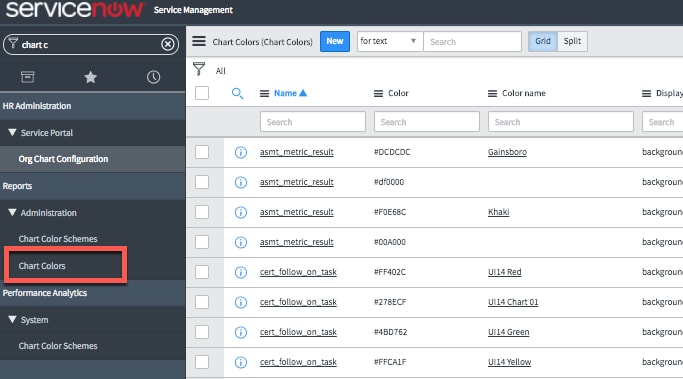Open Color column options menu icon
The width and height of the screenshot is (683, 379).
[x=378, y=93]
